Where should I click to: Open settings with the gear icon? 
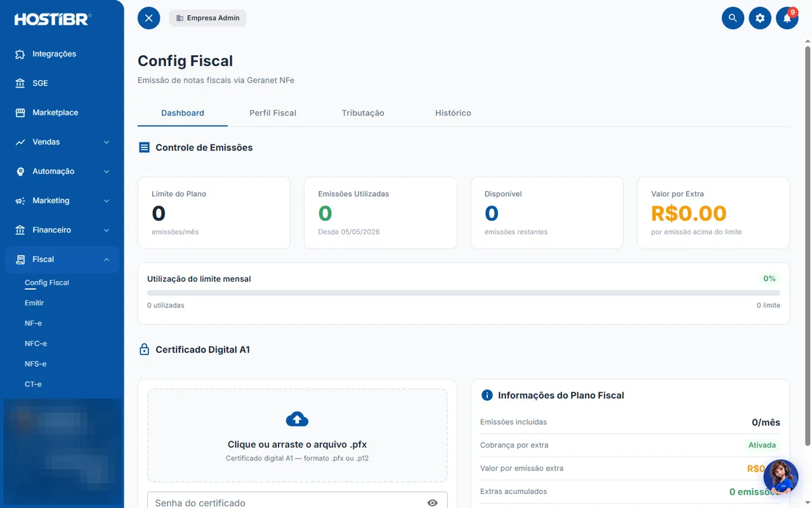[x=760, y=18]
